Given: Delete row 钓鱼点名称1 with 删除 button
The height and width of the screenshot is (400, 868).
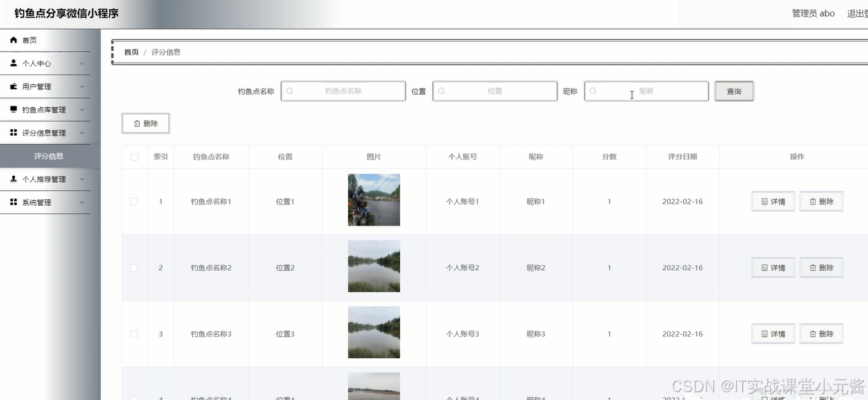Looking at the screenshot, I should pos(821,201).
